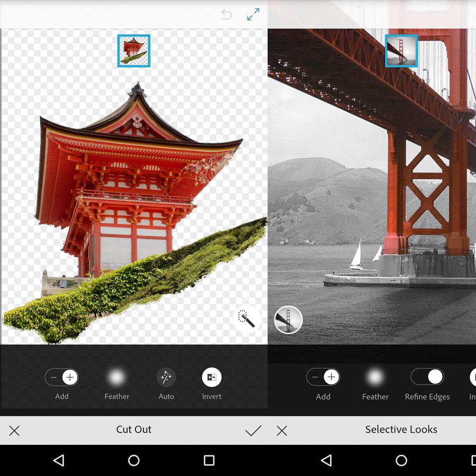The image size is (476, 476).
Task: Undo the last edit with the back arrow
Action: (226, 14)
